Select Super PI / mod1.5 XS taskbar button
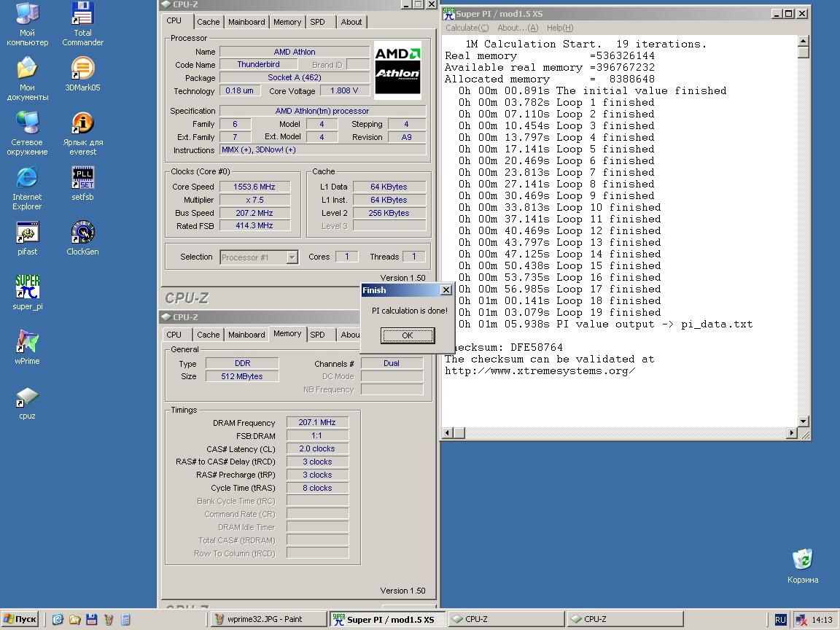Image resolution: width=840 pixels, height=630 pixels. [386, 619]
